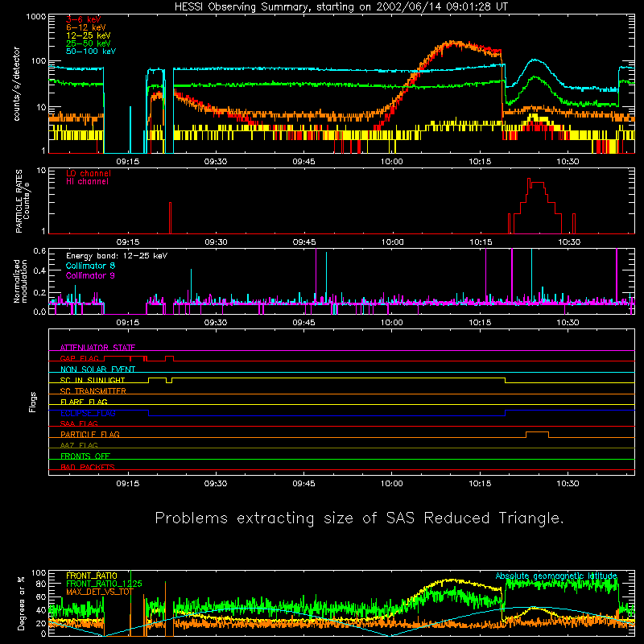Image resolution: width=644 pixels, height=644 pixels.
Task: Click the Normalized modulation axis label
Action: pyautogui.click(x=20, y=281)
